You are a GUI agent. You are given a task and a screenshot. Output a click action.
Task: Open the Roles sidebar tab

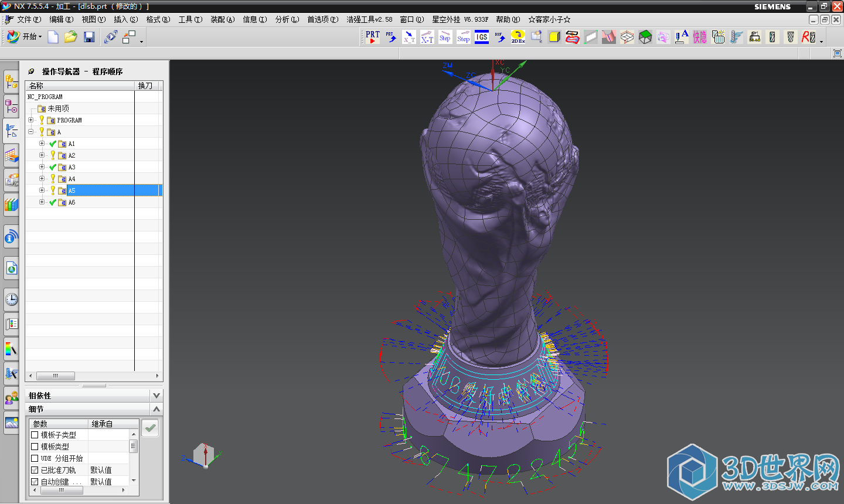point(11,398)
